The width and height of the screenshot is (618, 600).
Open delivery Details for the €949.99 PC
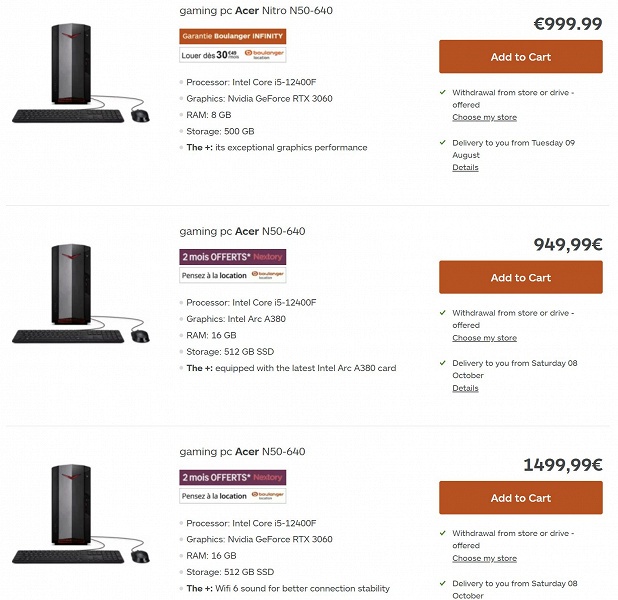click(465, 388)
